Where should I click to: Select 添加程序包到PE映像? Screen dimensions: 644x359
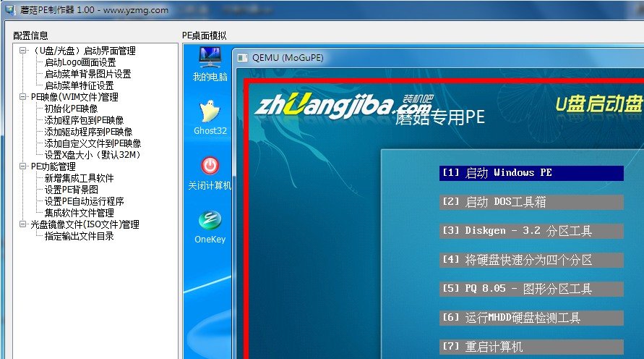click(x=84, y=120)
